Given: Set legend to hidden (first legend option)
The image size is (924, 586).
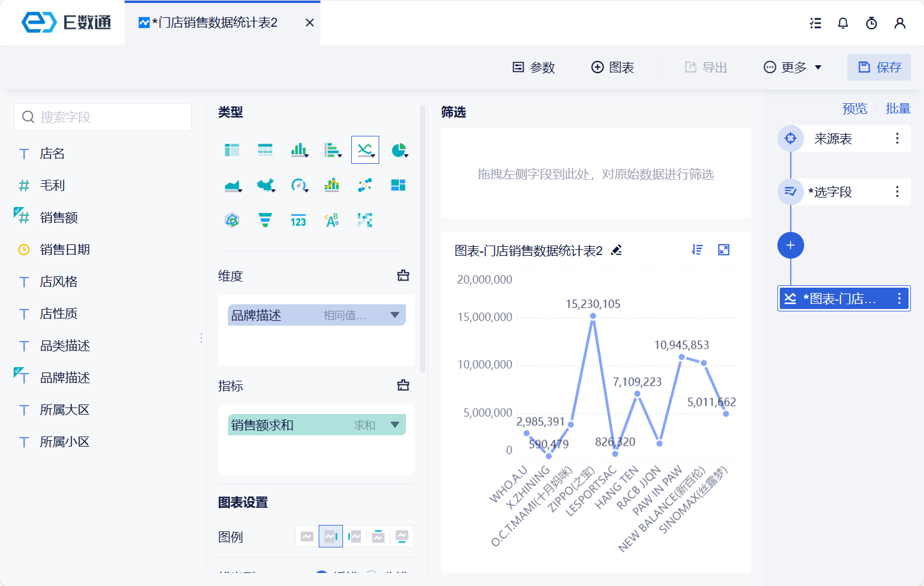Looking at the screenshot, I should point(307,536).
